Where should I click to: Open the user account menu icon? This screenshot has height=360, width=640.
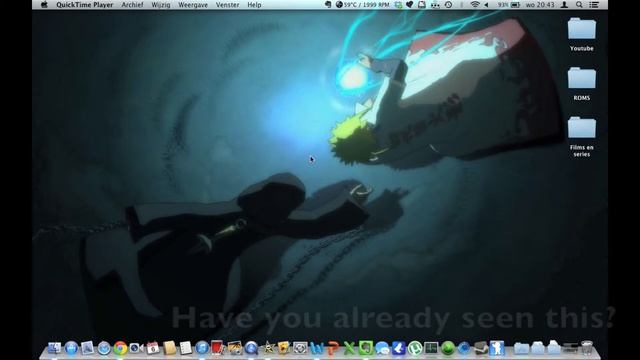(564, 5)
